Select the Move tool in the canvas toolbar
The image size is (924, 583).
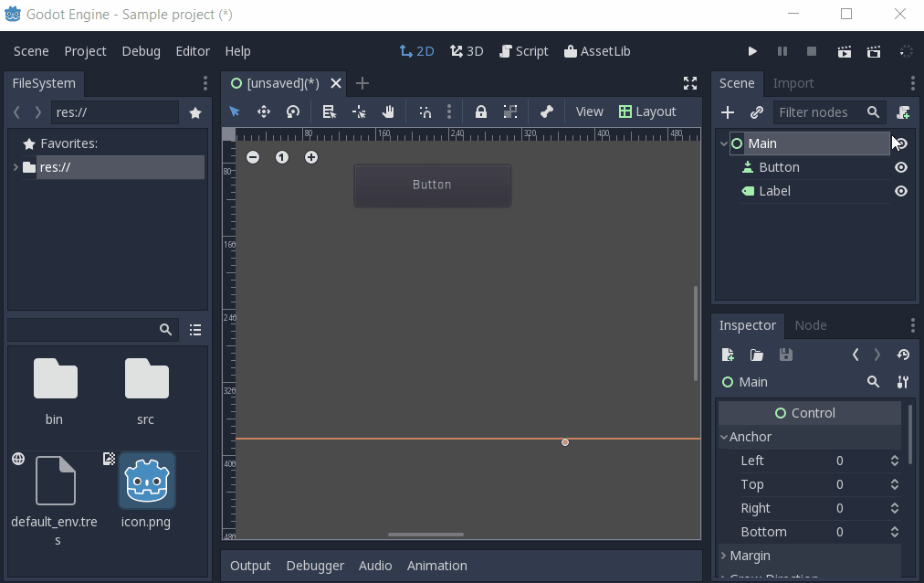pos(264,111)
